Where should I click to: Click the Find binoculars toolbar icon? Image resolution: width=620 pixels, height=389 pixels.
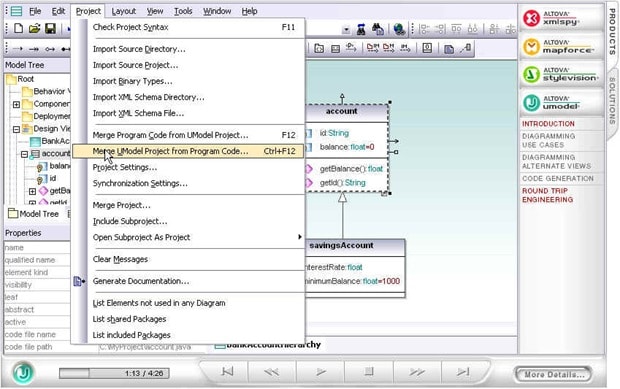[361, 29]
